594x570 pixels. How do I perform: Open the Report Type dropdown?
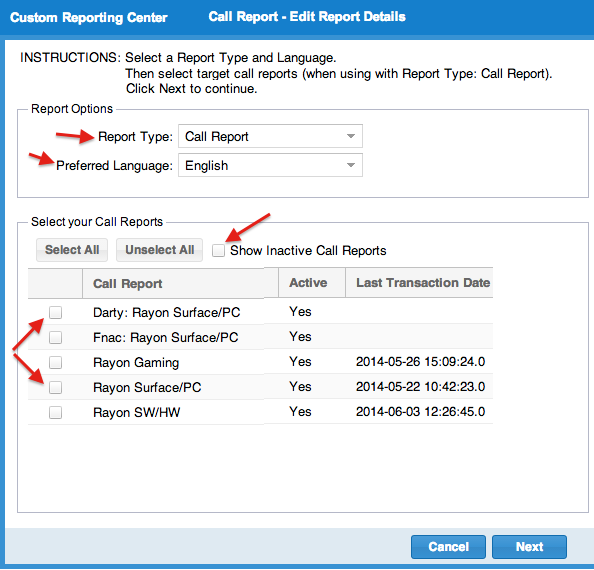point(270,136)
